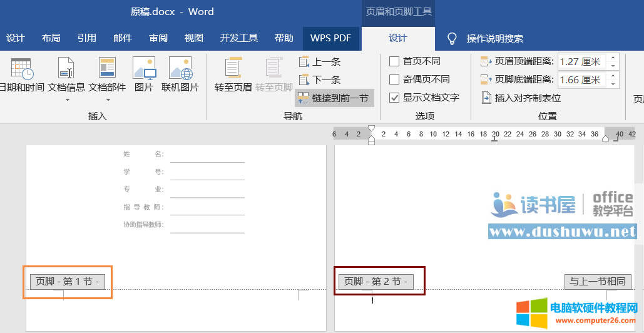
Task: Increase 页眉顶端距离 using the up arrow
Action: 613,58
